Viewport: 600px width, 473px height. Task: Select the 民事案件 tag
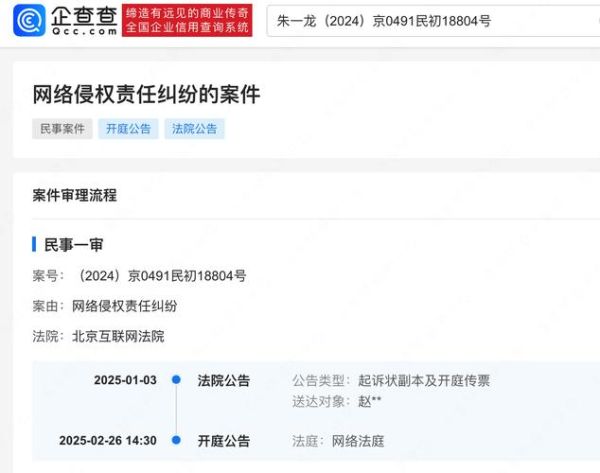62,129
